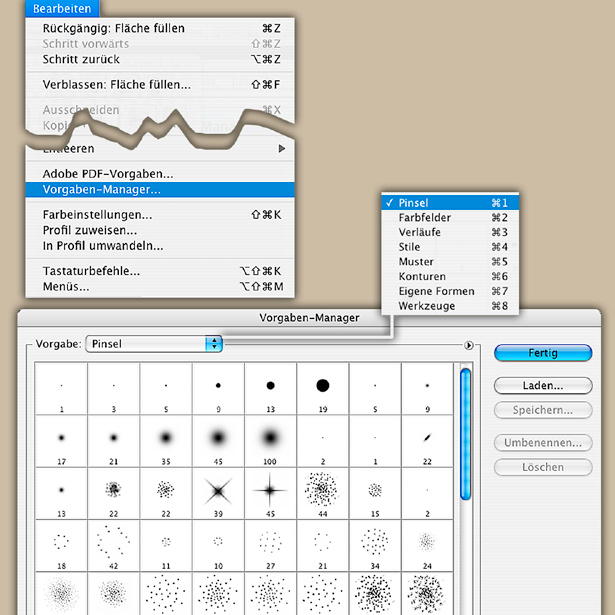This screenshot has width=615, height=615.
Task: Choose Schritt zurück menu entry
Action: pos(160,59)
